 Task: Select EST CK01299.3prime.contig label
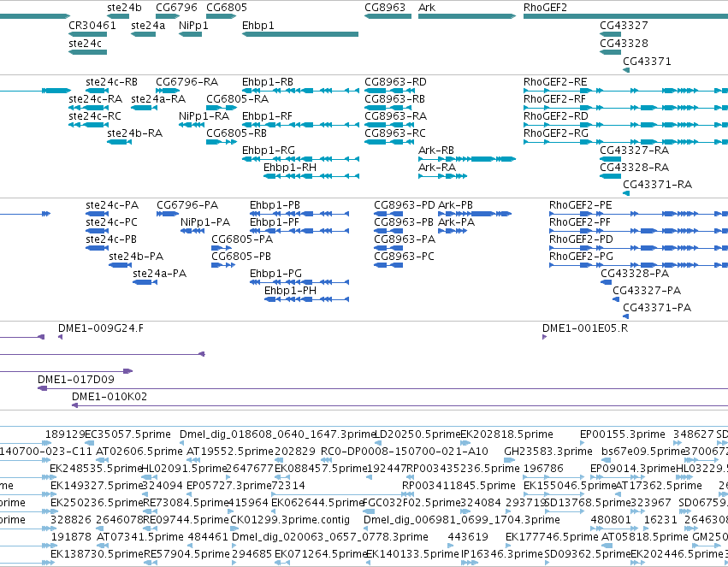(290, 520)
